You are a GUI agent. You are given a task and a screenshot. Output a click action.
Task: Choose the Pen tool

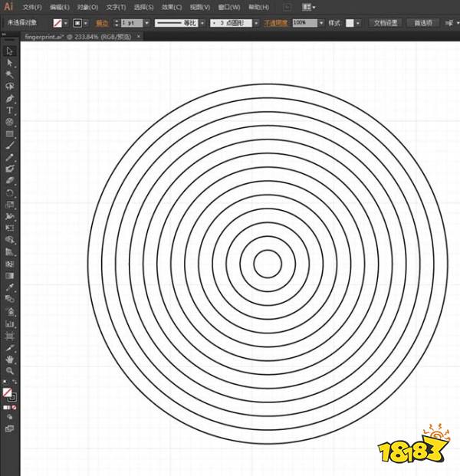pyautogui.click(x=10, y=98)
